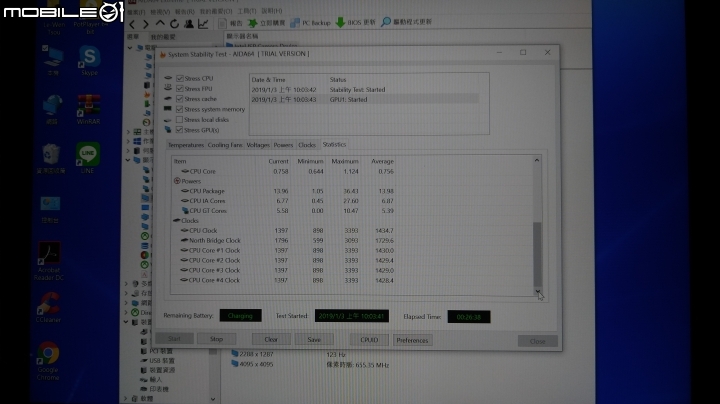Open the Recycle Bin desktop icon
The width and height of the screenshot is (720, 404).
pos(51,158)
